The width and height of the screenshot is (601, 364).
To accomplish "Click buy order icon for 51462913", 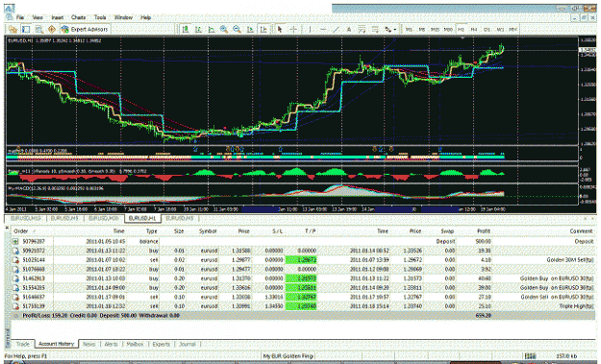I will point(15,279).
